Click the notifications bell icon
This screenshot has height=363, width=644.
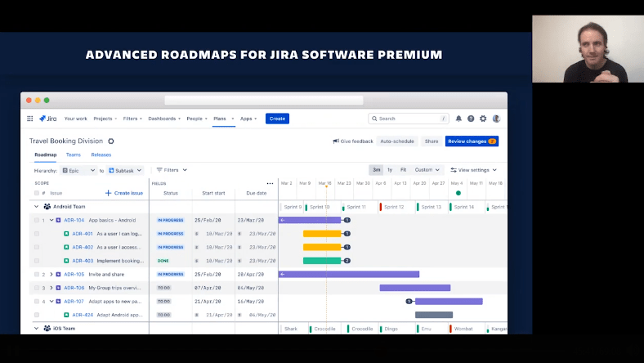pyautogui.click(x=458, y=119)
